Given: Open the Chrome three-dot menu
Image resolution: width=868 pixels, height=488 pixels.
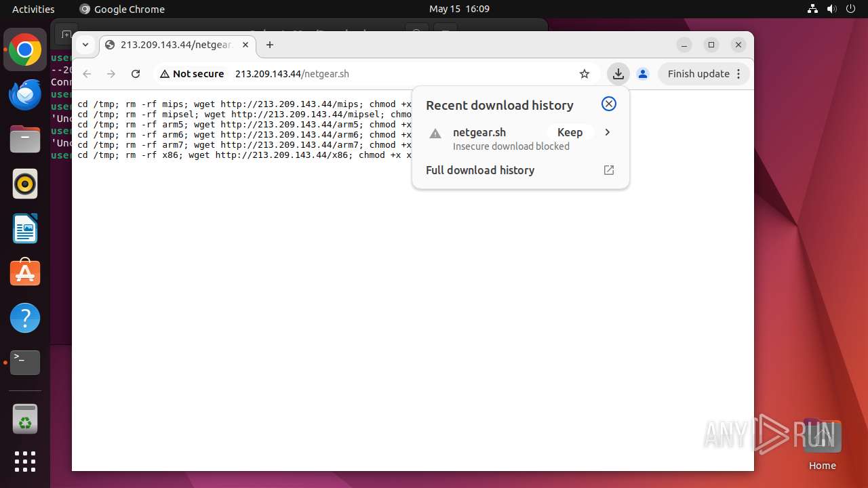Looking at the screenshot, I should [740, 74].
